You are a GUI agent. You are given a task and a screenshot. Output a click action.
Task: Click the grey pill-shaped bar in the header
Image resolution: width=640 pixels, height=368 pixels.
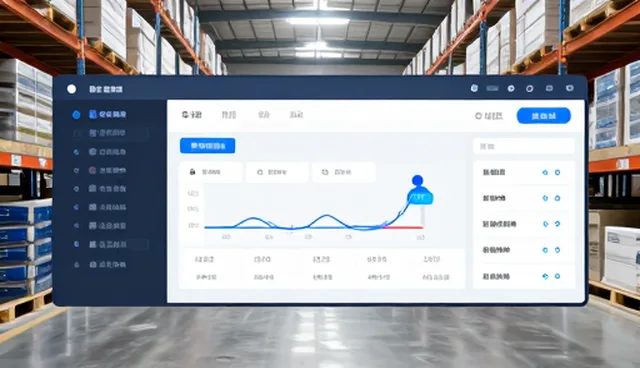point(492,88)
